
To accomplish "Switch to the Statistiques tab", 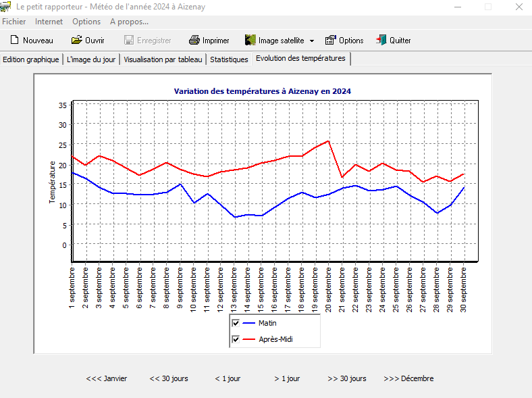I will pyautogui.click(x=229, y=59).
